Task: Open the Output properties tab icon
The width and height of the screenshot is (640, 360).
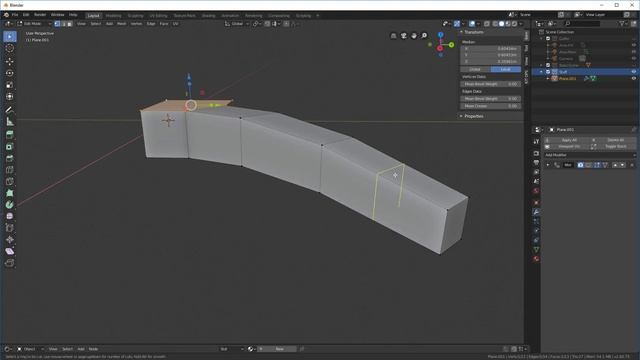Action: pos(536,162)
